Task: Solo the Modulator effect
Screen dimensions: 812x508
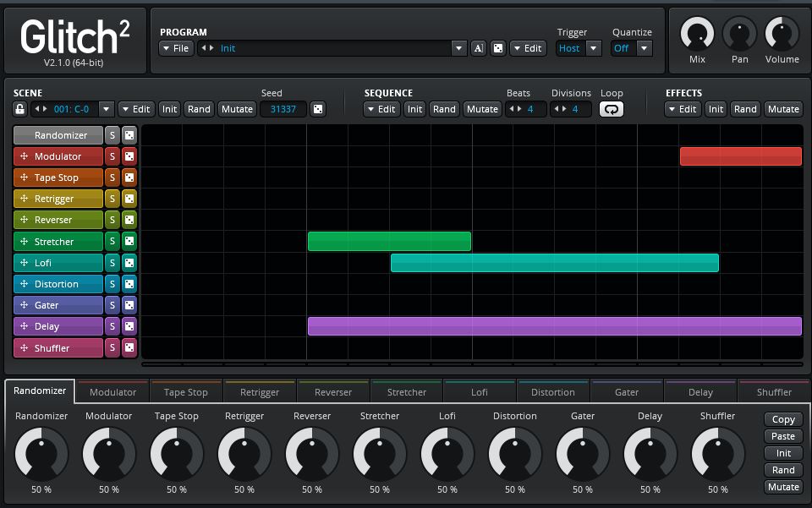Action: [x=112, y=156]
